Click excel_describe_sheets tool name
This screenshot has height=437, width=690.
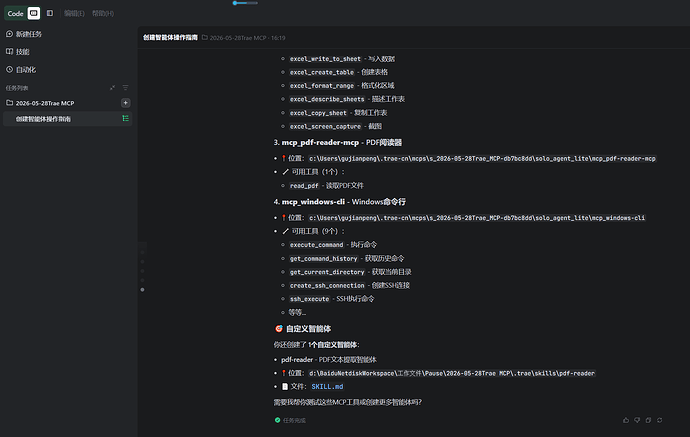click(x=327, y=99)
